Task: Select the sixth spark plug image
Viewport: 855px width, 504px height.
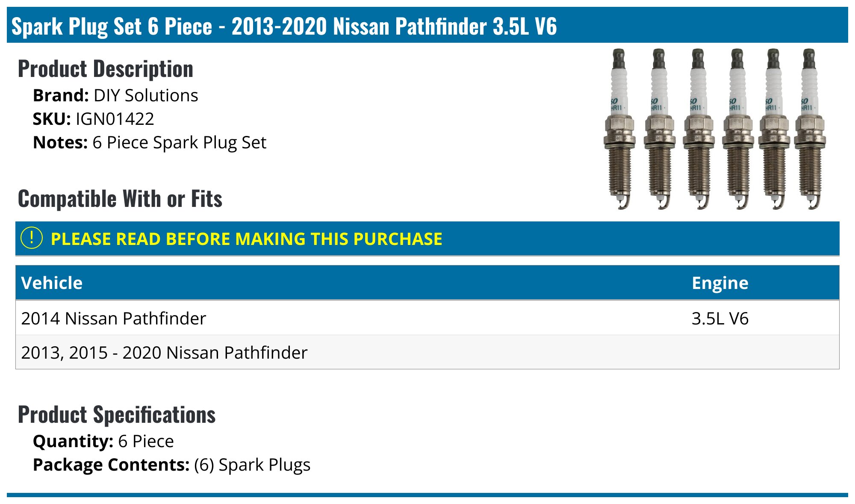Action: pyautogui.click(x=810, y=129)
